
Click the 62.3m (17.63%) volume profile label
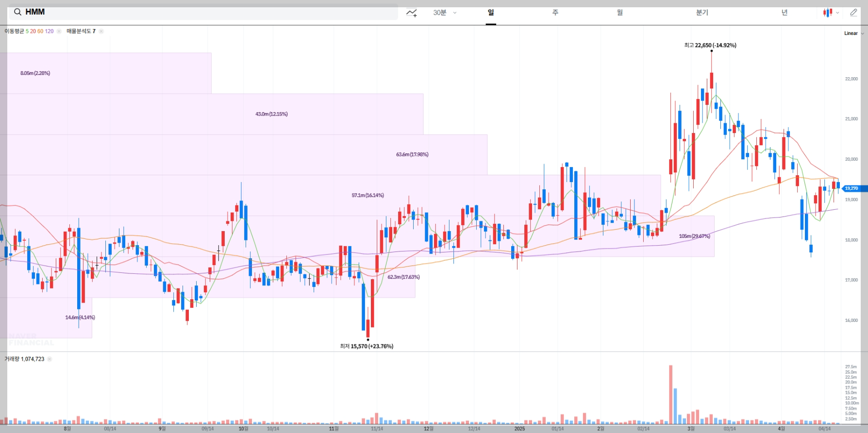[403, 277]
